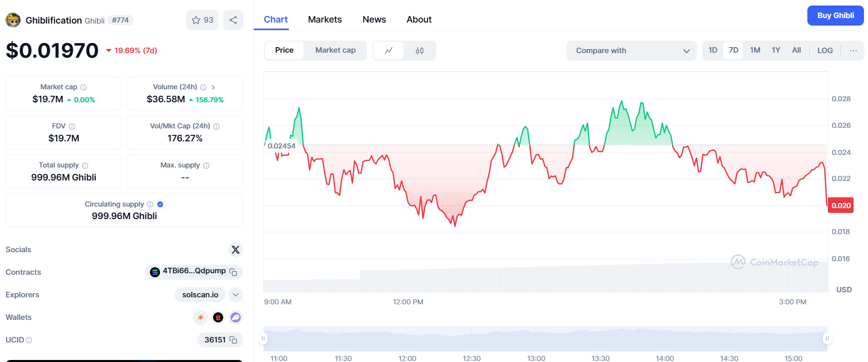Screen dimensions: 868x362
Task: Toggle LOG scale on chart
Action: (x=825, y=51)
